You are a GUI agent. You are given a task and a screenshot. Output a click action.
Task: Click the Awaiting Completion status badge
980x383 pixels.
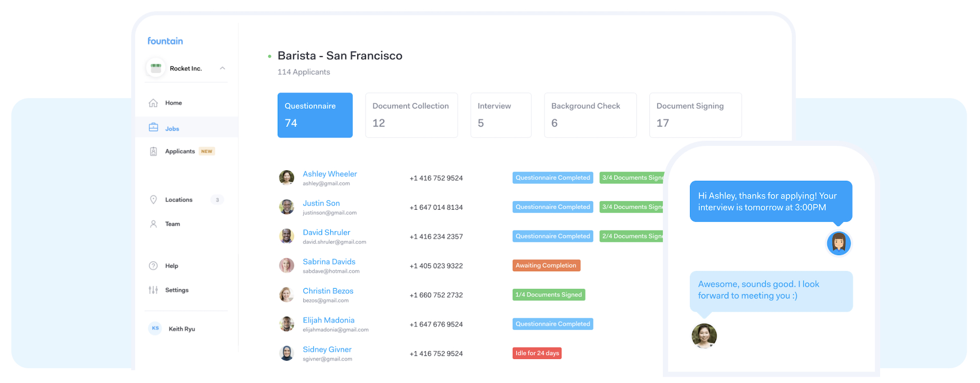(546, 266)
